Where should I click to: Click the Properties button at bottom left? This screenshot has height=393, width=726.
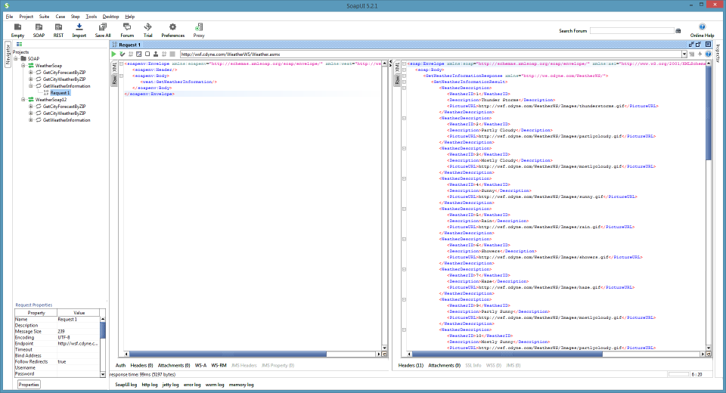click(29, 384)
